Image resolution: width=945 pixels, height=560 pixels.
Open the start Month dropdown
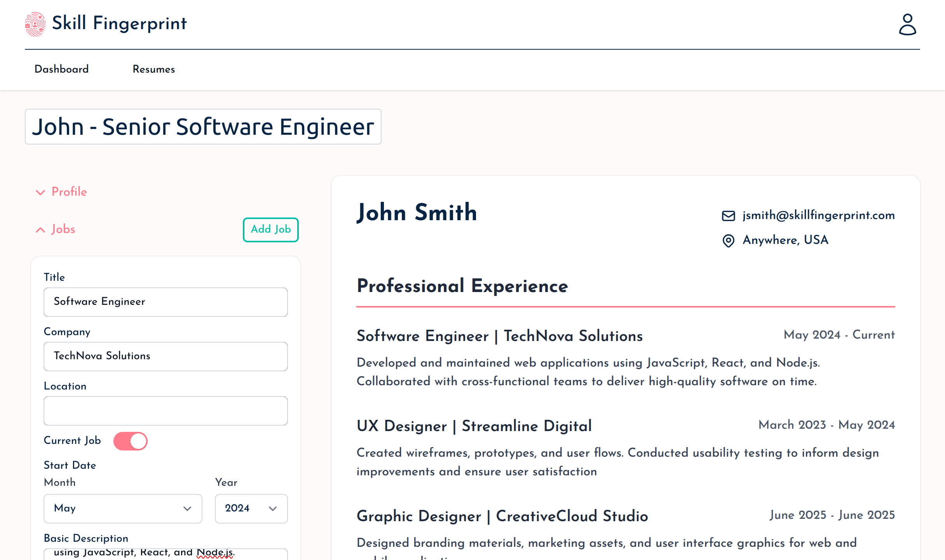pyautogui.click(x=122, y=509)
